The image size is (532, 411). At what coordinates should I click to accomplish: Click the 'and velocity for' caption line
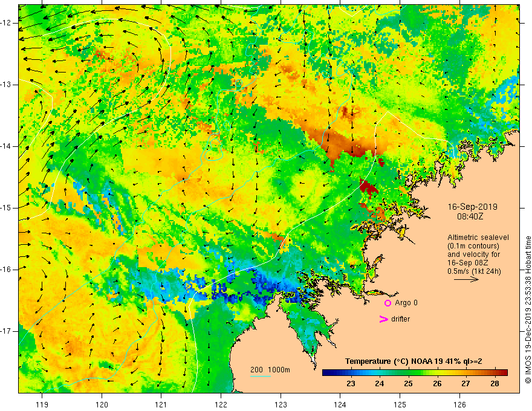(x=473, y=254)
